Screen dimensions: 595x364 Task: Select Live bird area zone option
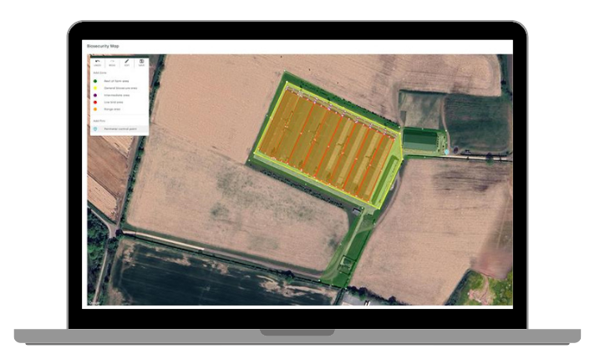(x=114, y=103)
